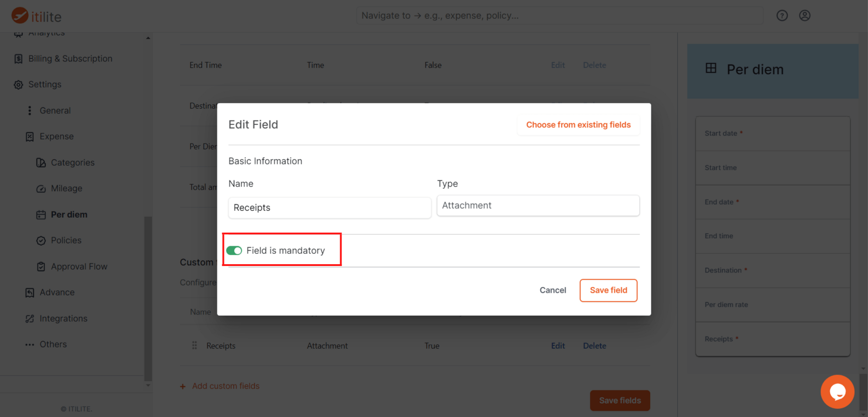This screenshot has width=868, height=417.
Task: Expand the Others menu in the sidebar
Action: tap(30, 344)
